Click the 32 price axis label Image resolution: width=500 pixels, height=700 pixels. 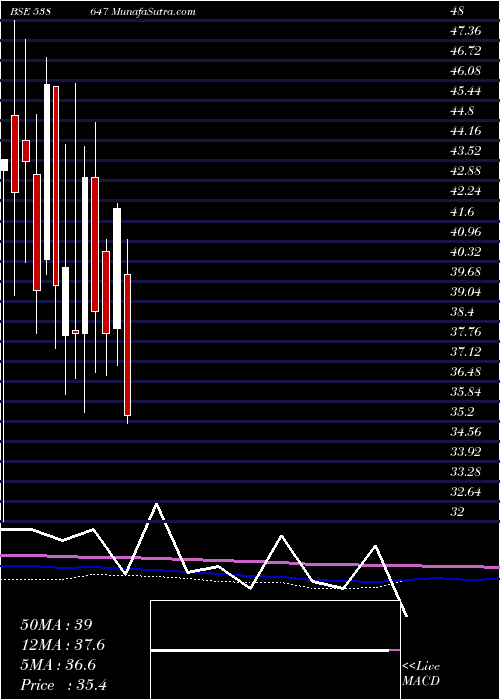(457, 512)
